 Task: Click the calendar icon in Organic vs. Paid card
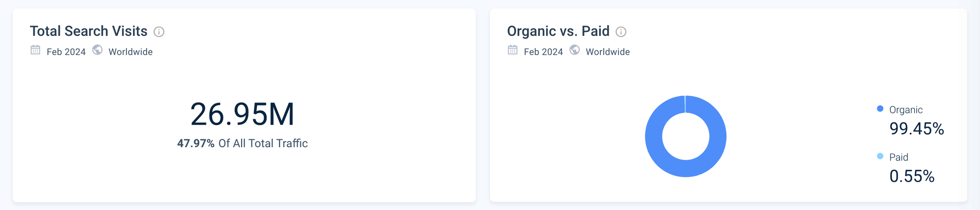tap(513, 50)
